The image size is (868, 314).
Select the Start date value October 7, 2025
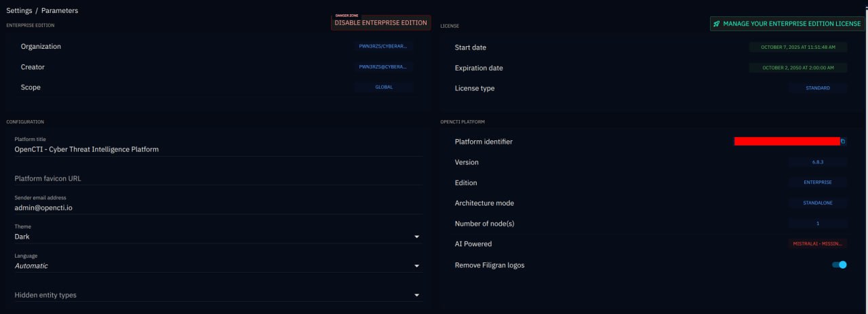click(x=798, y=47)
